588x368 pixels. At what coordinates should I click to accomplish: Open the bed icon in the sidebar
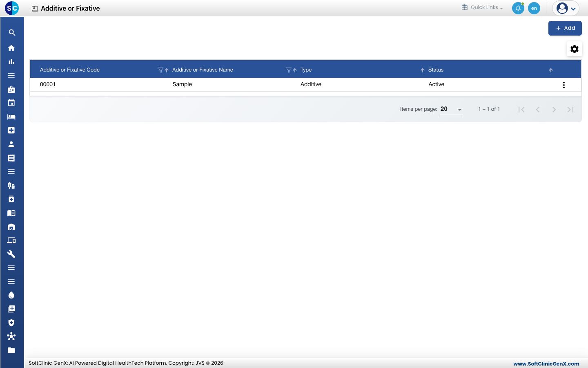[x=11, y=117]
